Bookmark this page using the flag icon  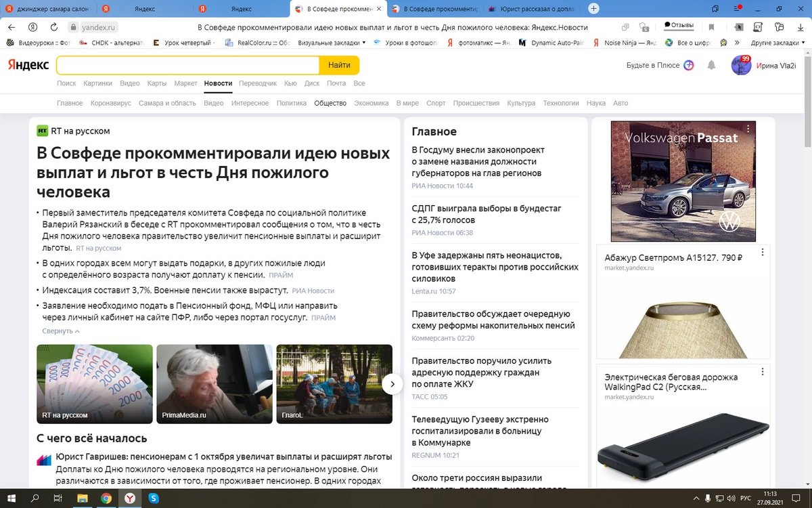(x=711, y=28)
